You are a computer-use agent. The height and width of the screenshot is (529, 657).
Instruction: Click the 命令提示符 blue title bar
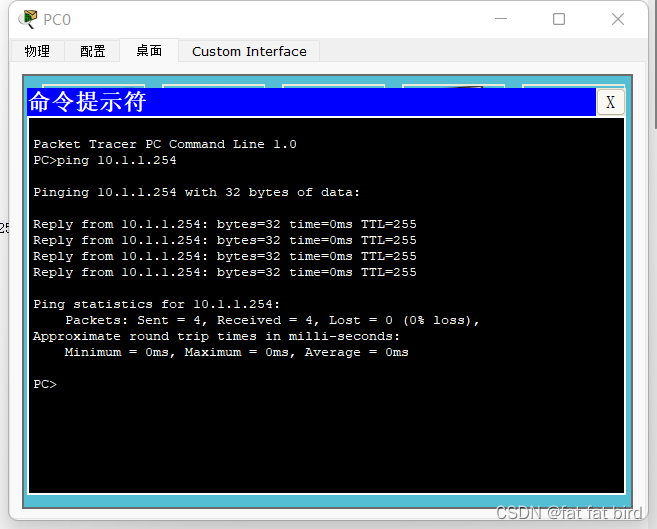point(300,102)
